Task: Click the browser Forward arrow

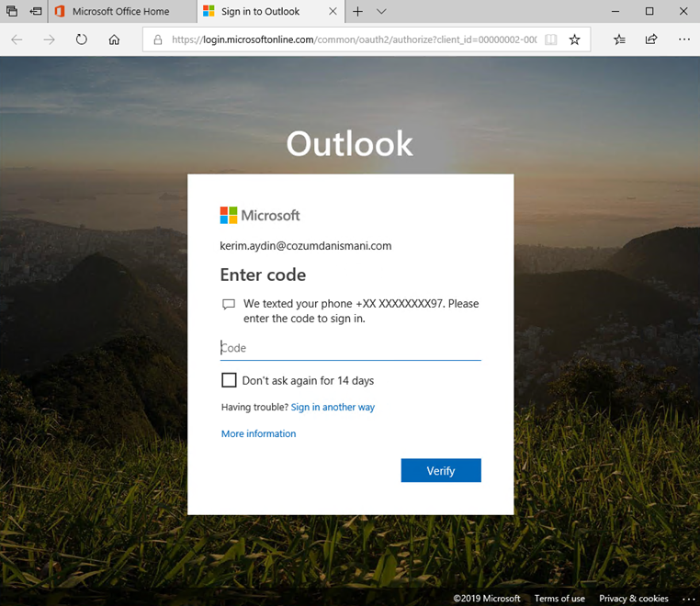Action: pos(49,39)
